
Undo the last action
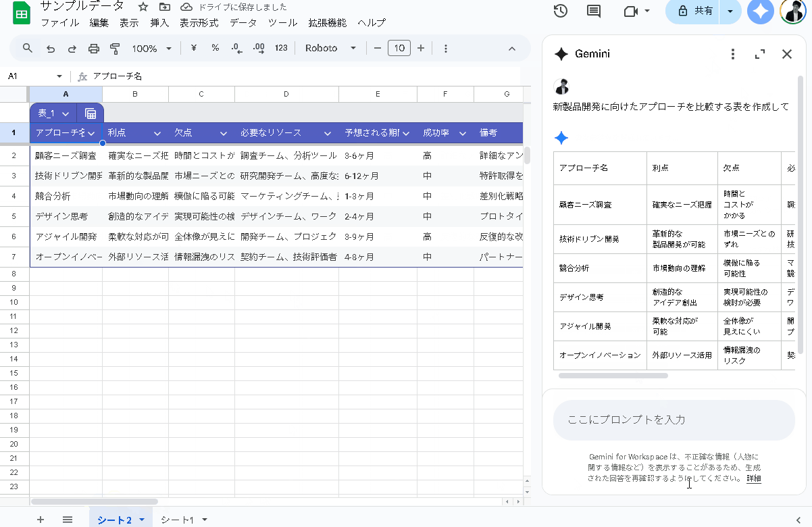pos(50,48)
